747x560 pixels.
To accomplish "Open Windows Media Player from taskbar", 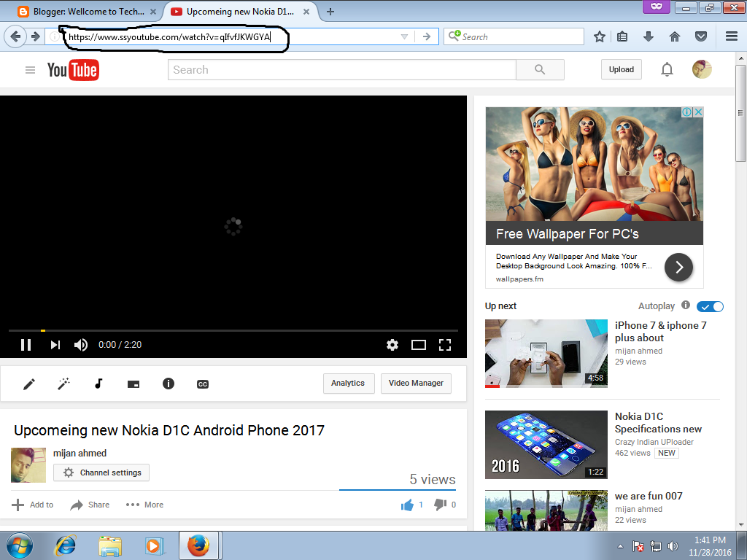I will click(x=154, y=545).
